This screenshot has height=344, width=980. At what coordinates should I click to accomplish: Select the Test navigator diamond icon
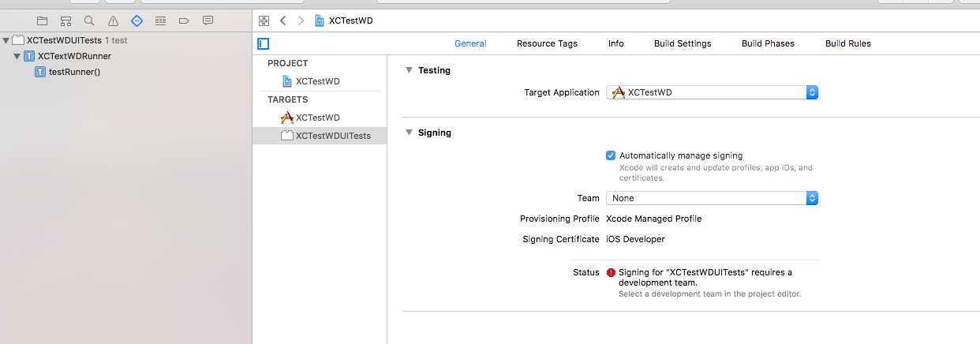[137, 21]
